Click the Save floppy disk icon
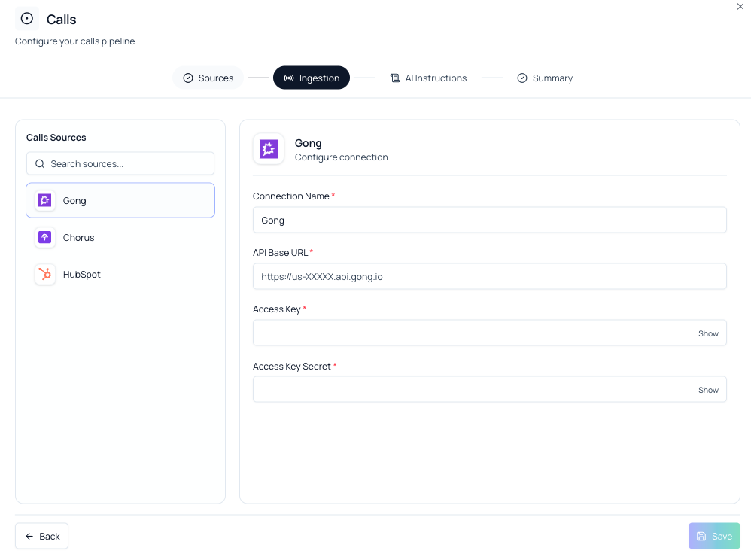Image resolution: width=751 pixels, height=560 pixels. (x=701, y=536)
